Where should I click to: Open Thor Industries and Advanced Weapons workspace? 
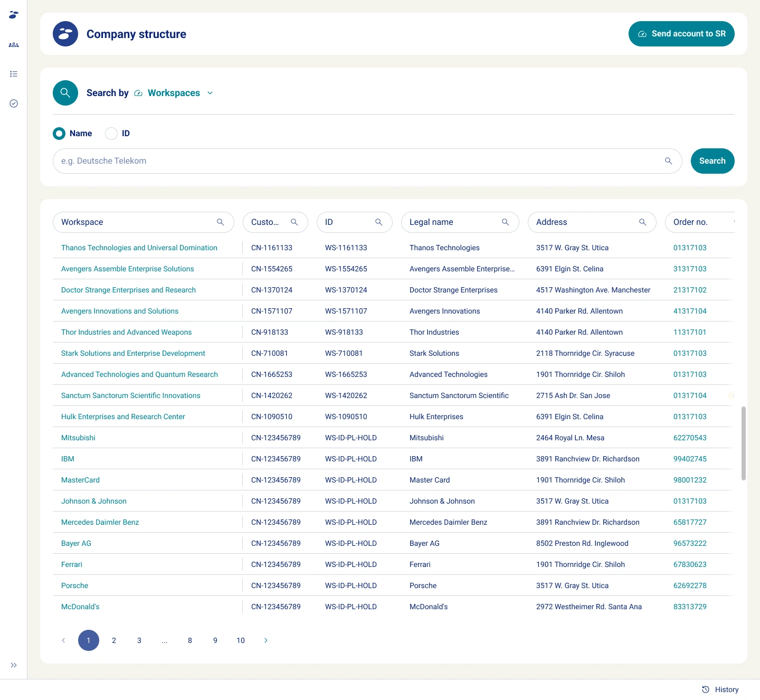pos(126,332)
